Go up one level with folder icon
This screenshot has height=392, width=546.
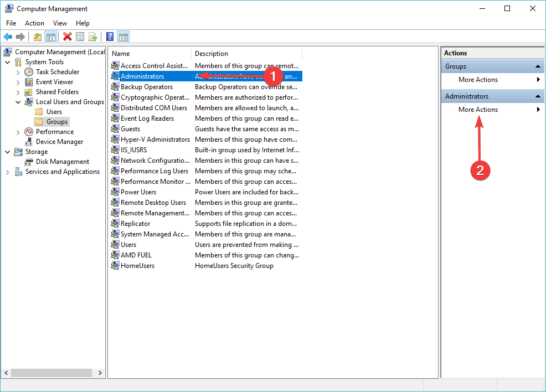[x=38, y=37]
